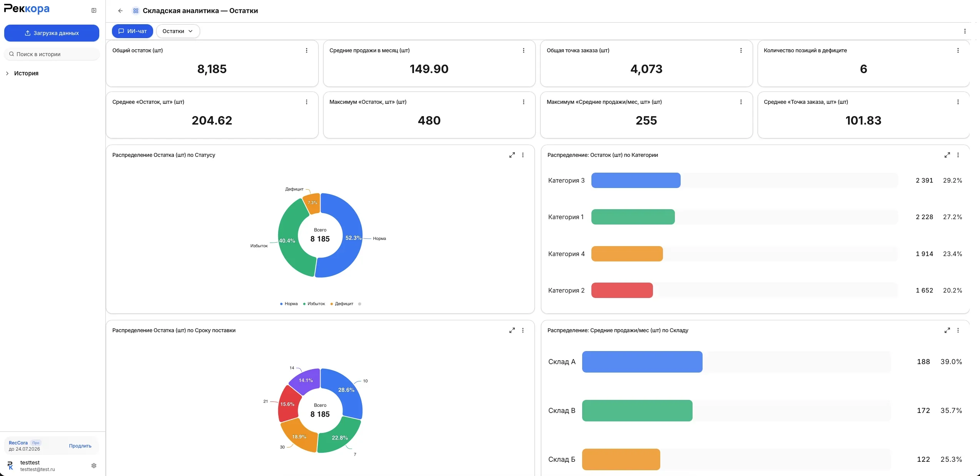
Task: Click the Категория 2 red bar
Action: (622, 290)
